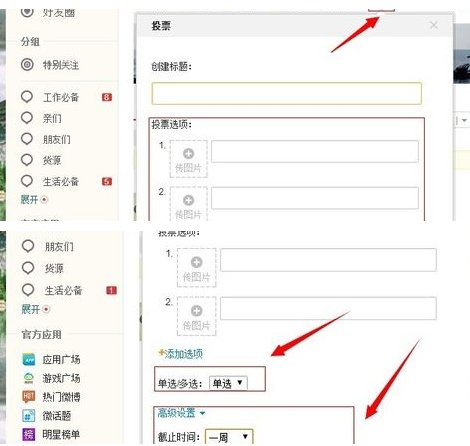This screenshot has height=446, width=470.
Task: Click the red 1 badge beside 生活必备
Action: click(x=111, y=290)
